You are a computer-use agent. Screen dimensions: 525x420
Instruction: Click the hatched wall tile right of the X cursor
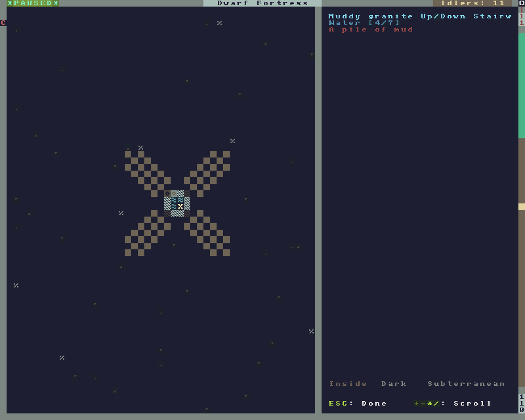(x=187, y=207)
